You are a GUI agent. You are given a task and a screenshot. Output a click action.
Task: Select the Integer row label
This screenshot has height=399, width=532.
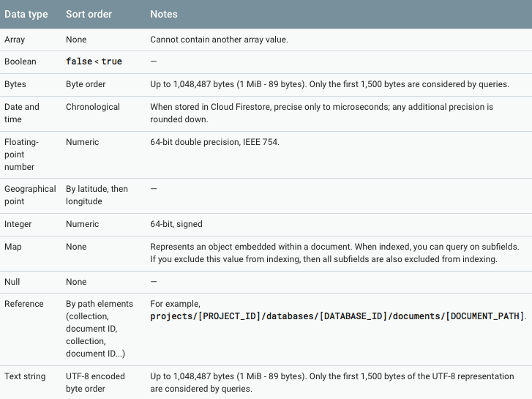coord(18,224)
